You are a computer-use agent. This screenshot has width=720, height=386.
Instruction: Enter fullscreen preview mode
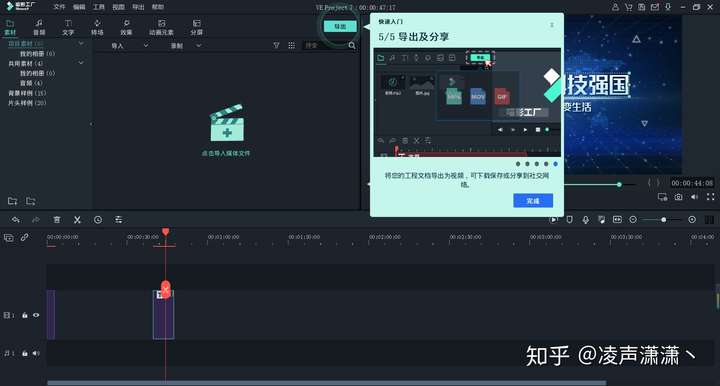pyautogui.click(x=710, y=197)
